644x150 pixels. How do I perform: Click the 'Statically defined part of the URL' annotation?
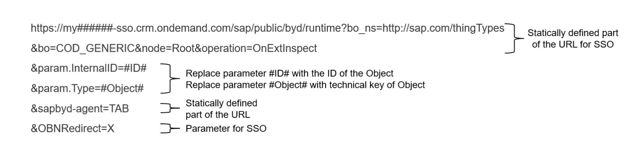click(x=221, y=109)
